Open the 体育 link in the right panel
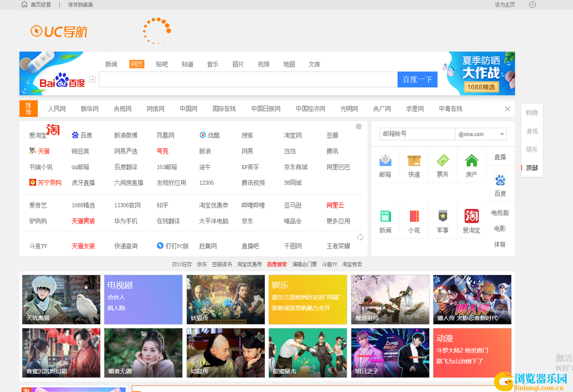The height and width of the screenshot is (392, 573). pos(500,244)
